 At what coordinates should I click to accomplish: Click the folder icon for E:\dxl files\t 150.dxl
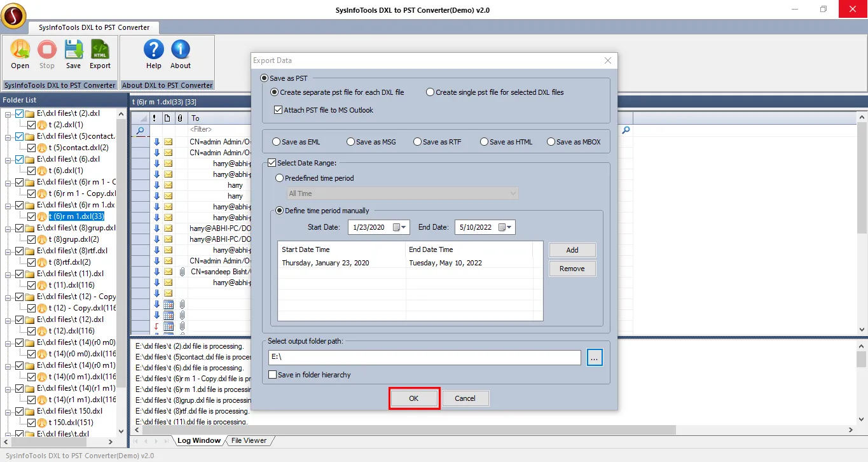pyautogui.click(x=30, y=411)
